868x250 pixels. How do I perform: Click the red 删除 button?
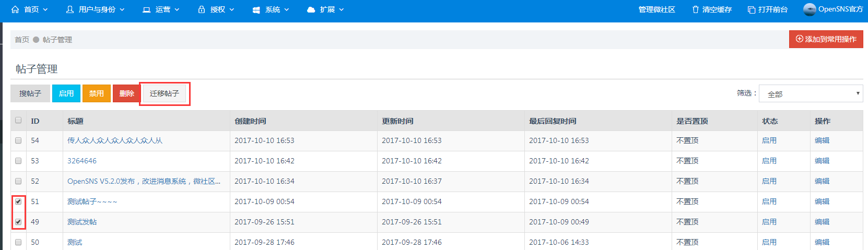127,93
